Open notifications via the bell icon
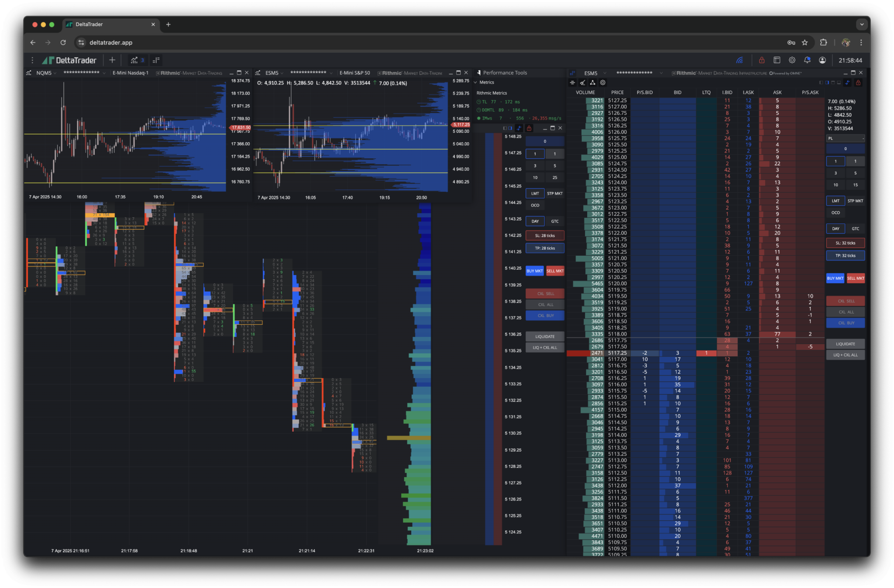Screen dimensions: 894x588 (x=807, y=60)
